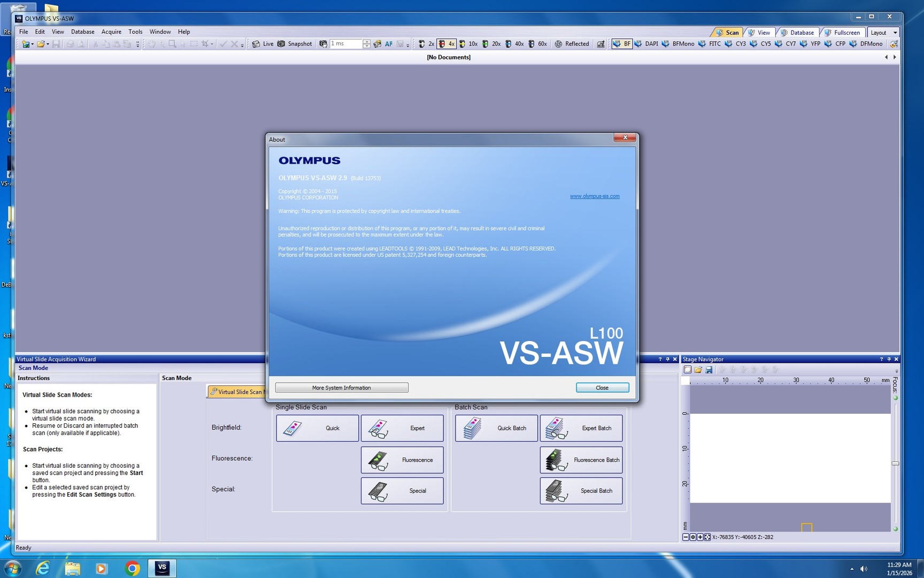Expand the open-folder dropdown arrow in toolbar
The height and width of the screenshot is (578, 924).
pyautogui.click(x=48, y=44)
